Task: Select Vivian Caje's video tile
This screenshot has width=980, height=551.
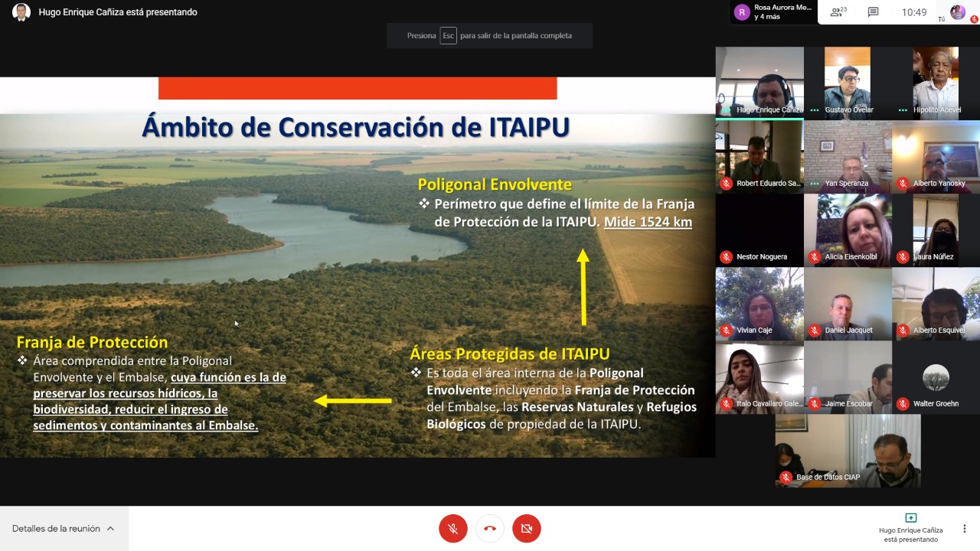Action: click(x=759, y=304)
